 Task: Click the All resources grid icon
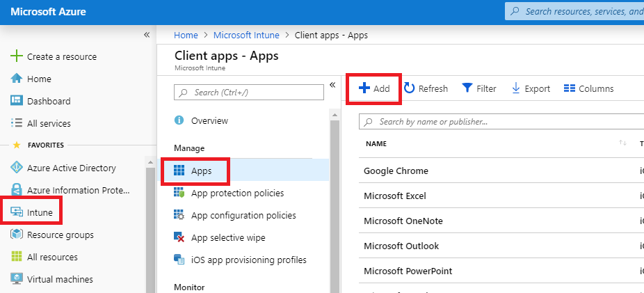click(x=17, y=257)
